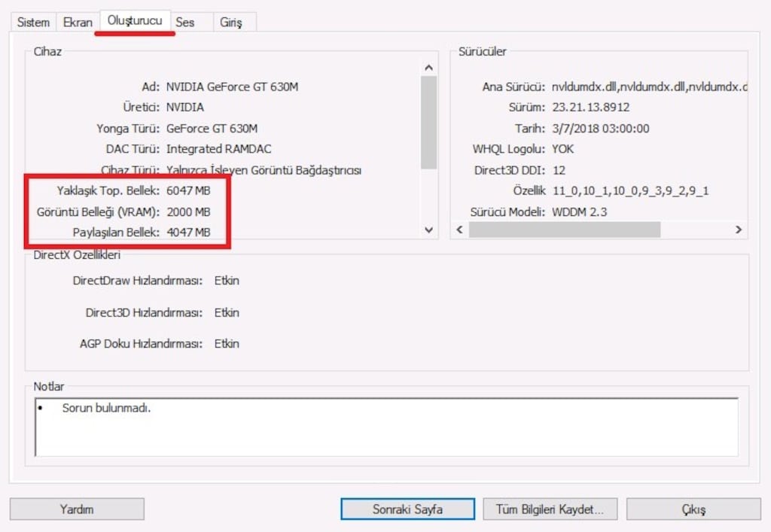The image size is (771, 532).
Task: Click the Yardım button
Action: 77,509
